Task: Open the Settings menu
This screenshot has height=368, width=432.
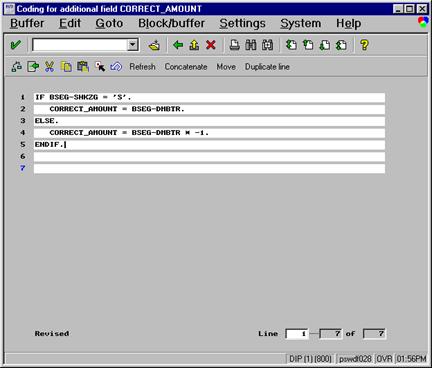Action: click(x=242, y=23)
